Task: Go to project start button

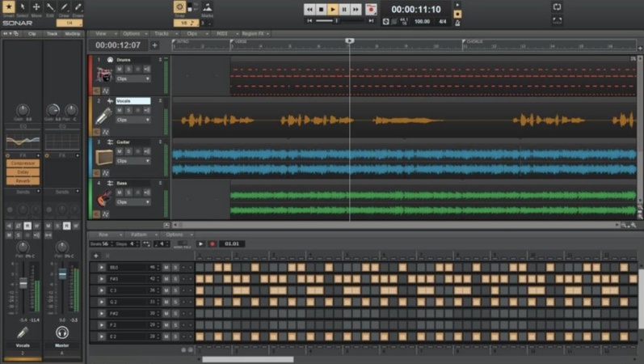Action: click(x=309, y=20)
